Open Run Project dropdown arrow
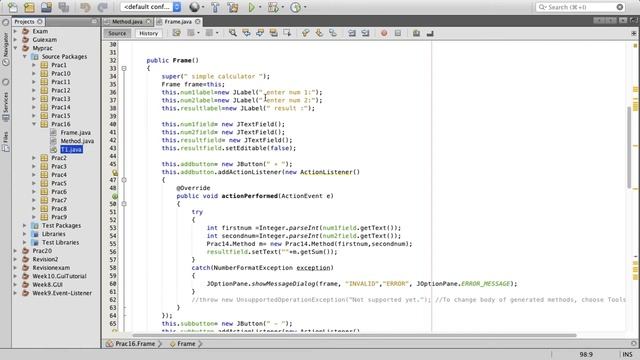The height and width of the screenshot is (360, 640). tap(260, 7)
